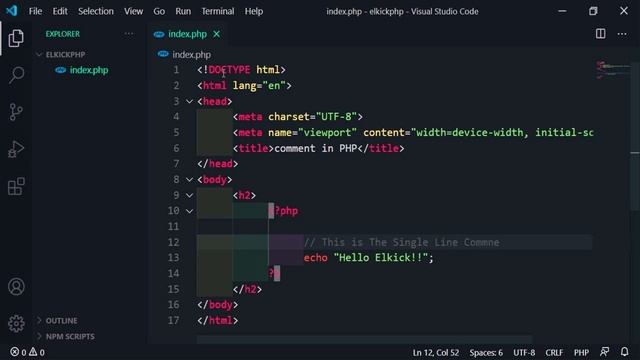This screenshot has width=640, height=360.
Task: Minimize the VS Code window
Action: (562, 11)
